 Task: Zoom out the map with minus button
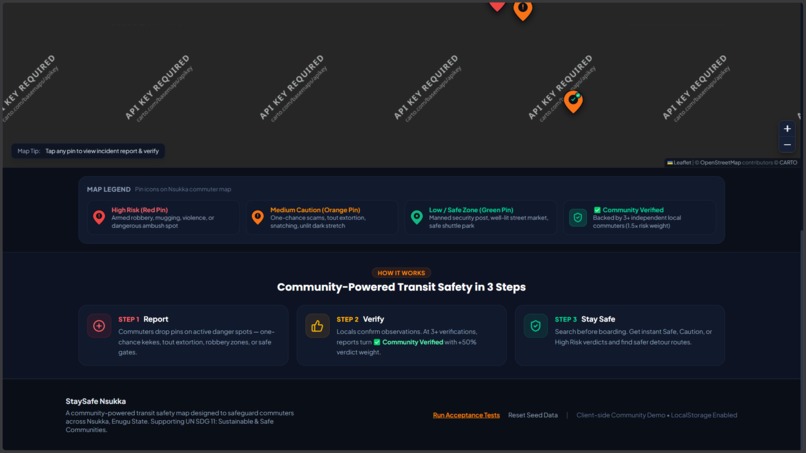(x=786, y=144)
